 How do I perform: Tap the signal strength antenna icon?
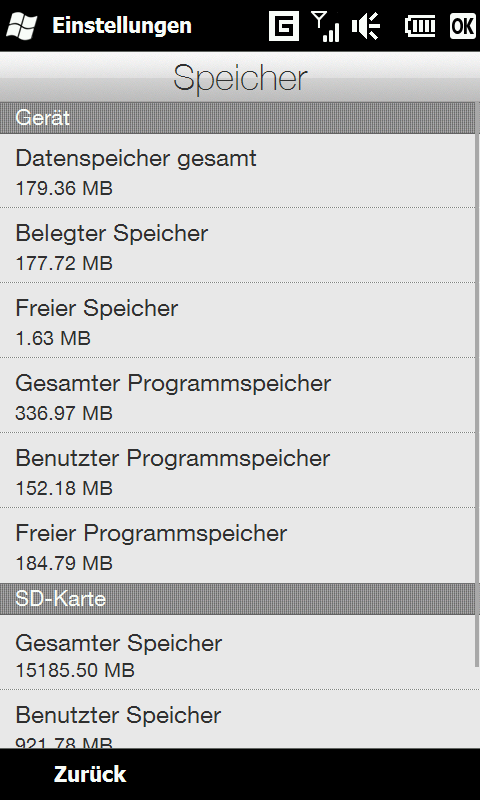[325, 26]
